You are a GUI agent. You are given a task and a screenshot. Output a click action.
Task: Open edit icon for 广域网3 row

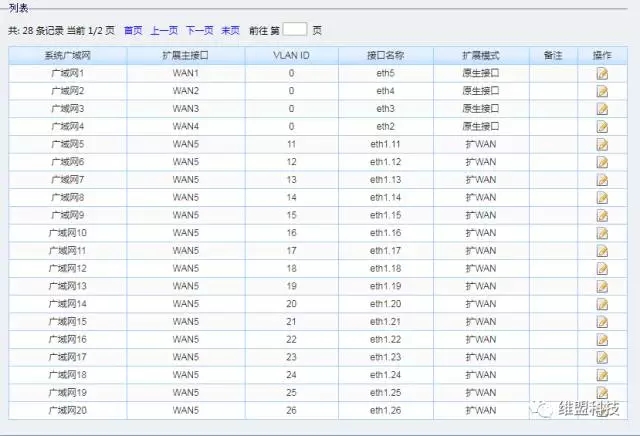(602, 109)
